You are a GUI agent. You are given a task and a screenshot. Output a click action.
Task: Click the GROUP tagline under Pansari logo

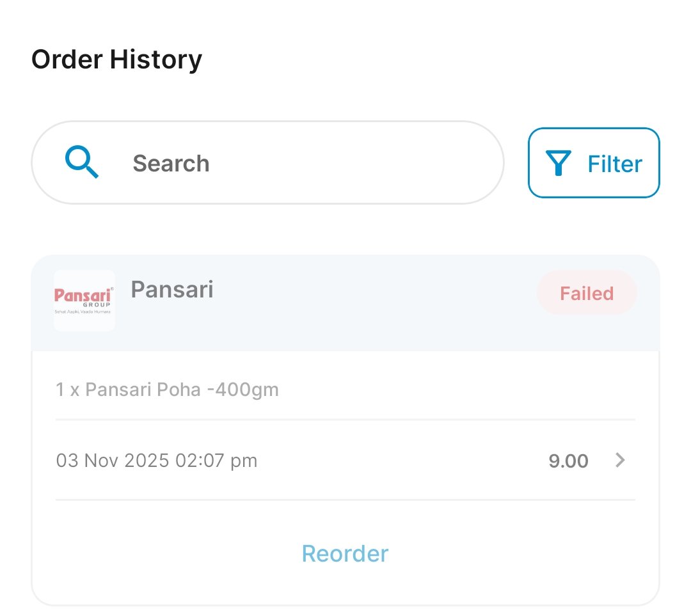pyautogui.click(x=100, y=305)
